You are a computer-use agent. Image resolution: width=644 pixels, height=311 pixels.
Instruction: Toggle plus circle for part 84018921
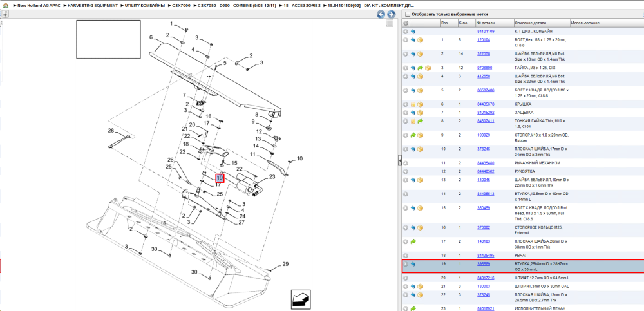coord(406,308)
